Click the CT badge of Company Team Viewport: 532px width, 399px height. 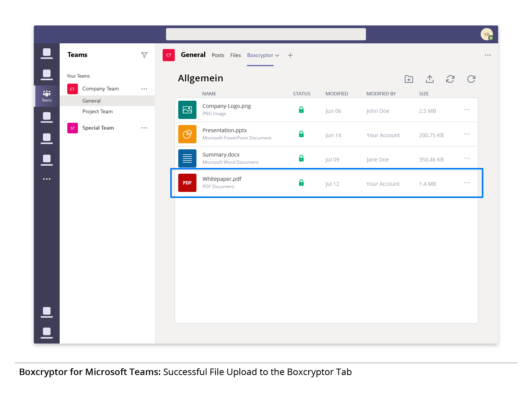[73, 89]
